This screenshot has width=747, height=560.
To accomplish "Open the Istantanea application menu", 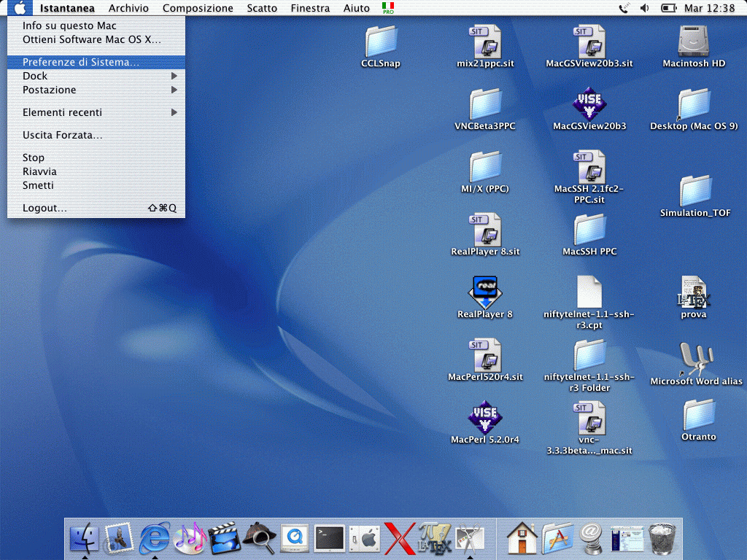I will pyautogui.click(x=67, y=8).
